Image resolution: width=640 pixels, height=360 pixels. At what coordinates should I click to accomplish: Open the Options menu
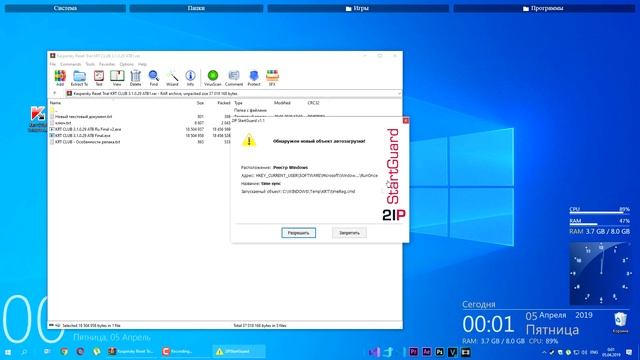point(127,64)
